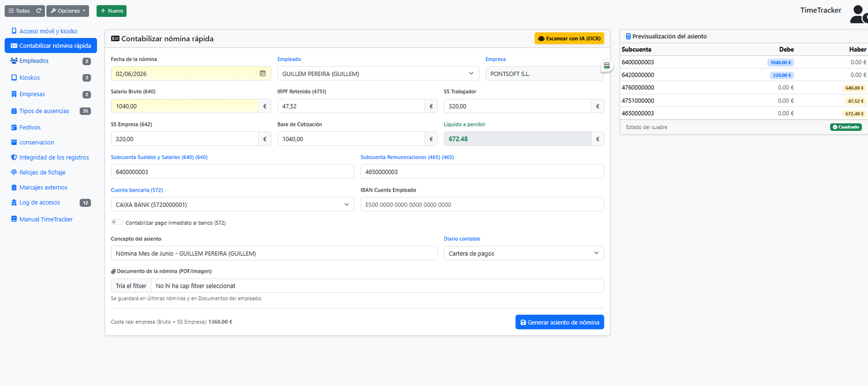The width and height of the screenshot is (868, 386).
Task: Expand the Empleado dropdown
Action: click(x=378, y=73)
